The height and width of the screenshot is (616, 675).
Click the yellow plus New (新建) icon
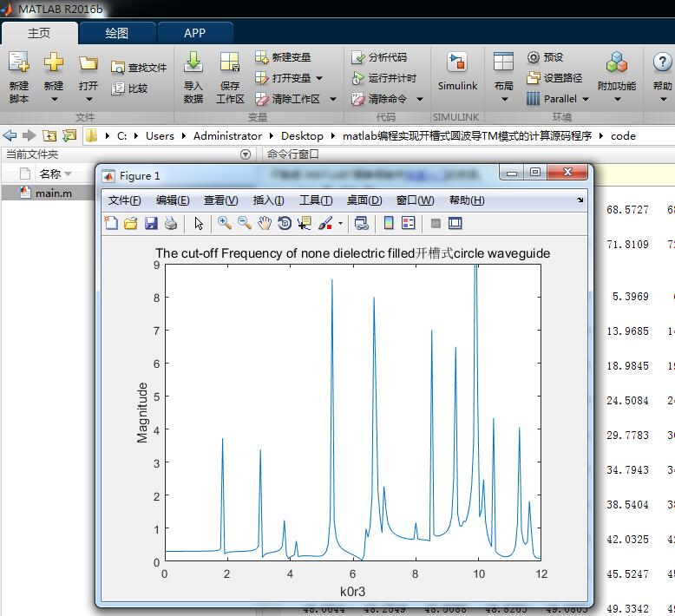click(x=54, y=62)
